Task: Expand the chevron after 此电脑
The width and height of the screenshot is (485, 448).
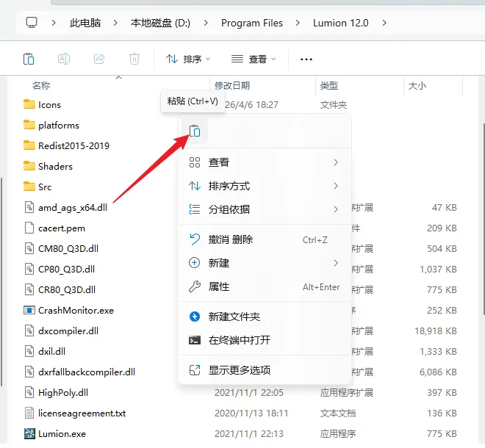Action: (x=115, y=23)
